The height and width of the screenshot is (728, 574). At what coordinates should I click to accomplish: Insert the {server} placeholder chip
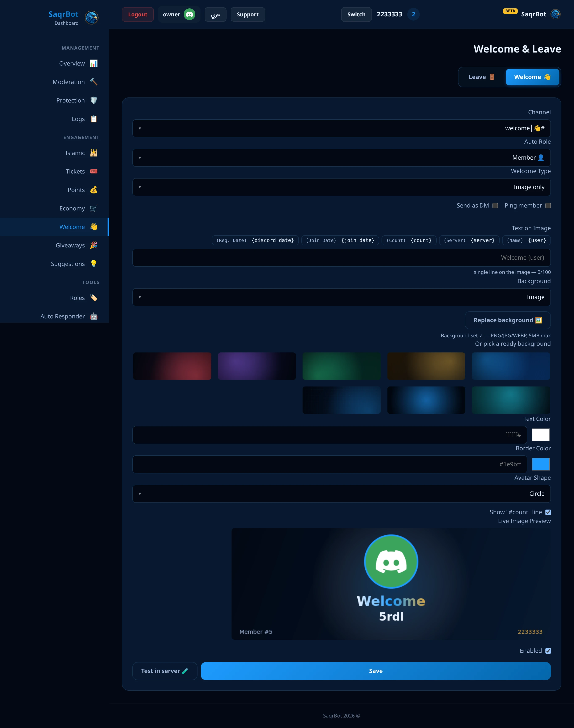click(x=469, y=240)
